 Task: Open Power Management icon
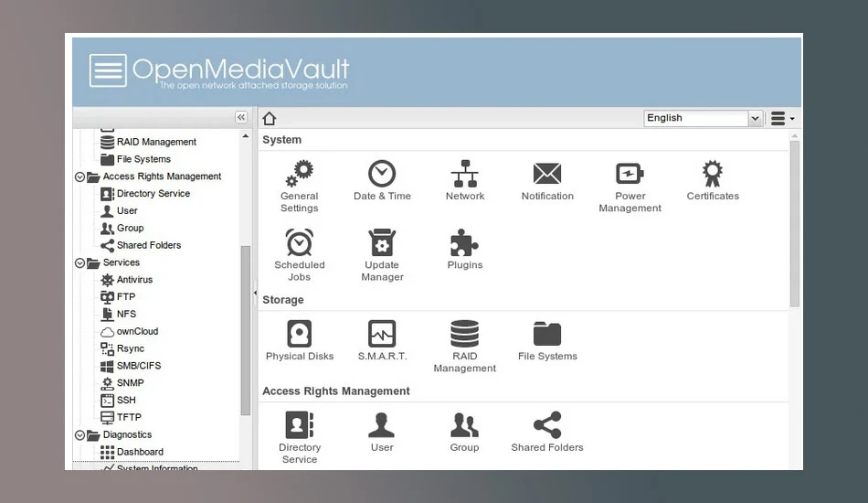(630, 187)
